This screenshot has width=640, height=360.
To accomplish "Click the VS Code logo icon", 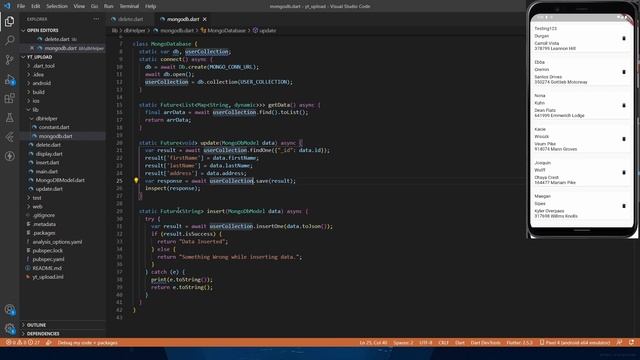I will tap(7, 6).
